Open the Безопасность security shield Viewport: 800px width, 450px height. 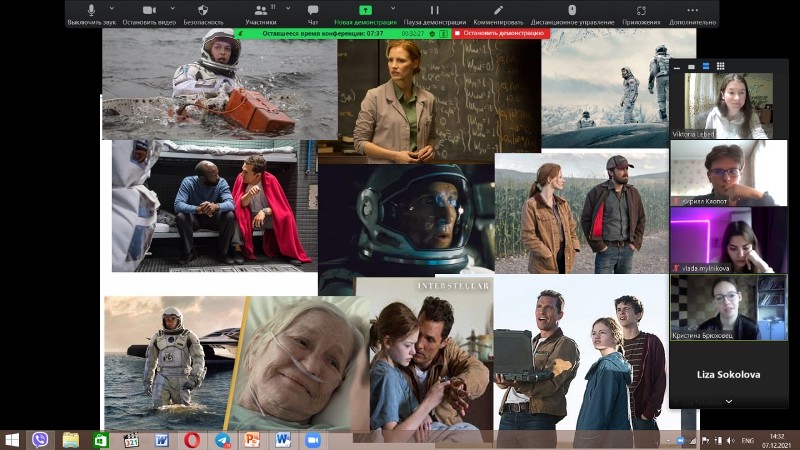click(203, 11)
